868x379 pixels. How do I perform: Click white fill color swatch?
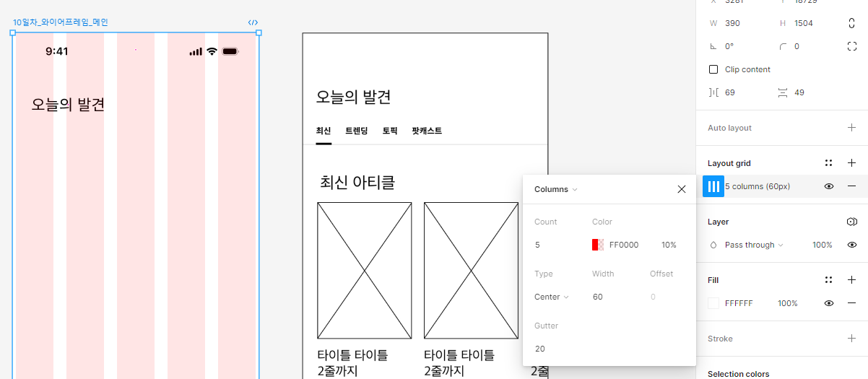coord(713,303)
